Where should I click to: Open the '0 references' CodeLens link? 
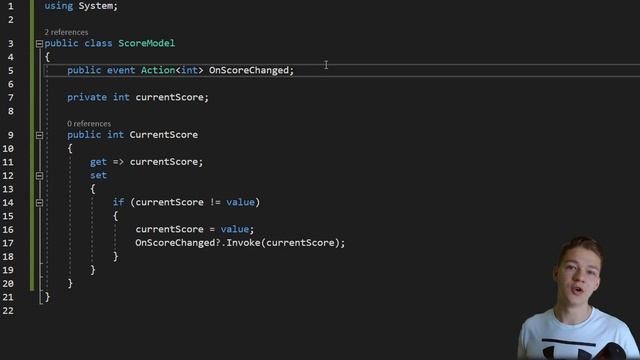click(89, 124)
